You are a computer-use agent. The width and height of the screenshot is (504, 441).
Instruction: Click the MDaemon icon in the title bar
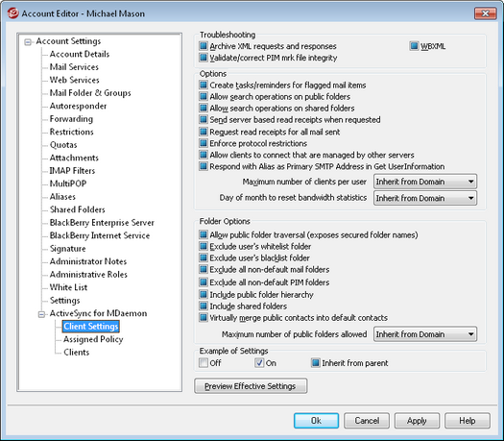coord(12,13)
